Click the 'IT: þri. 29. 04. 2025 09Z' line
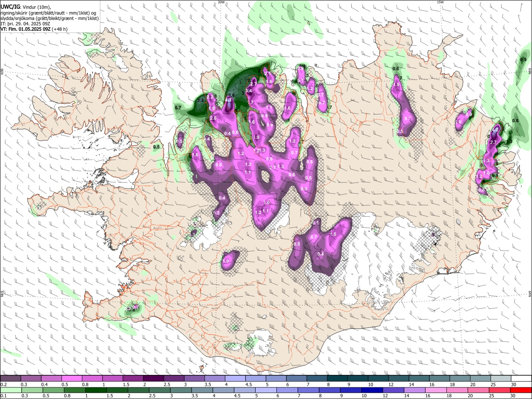This screenshot has height=399, width=532. 25,24
